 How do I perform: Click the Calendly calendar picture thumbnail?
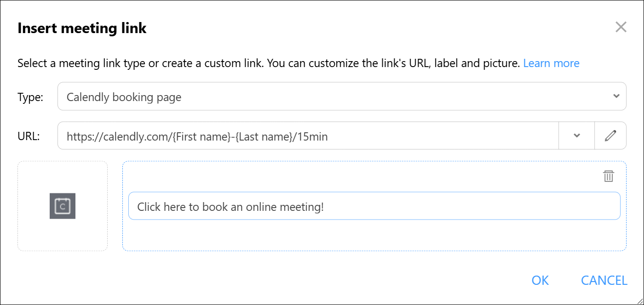[x=63, y=206]
